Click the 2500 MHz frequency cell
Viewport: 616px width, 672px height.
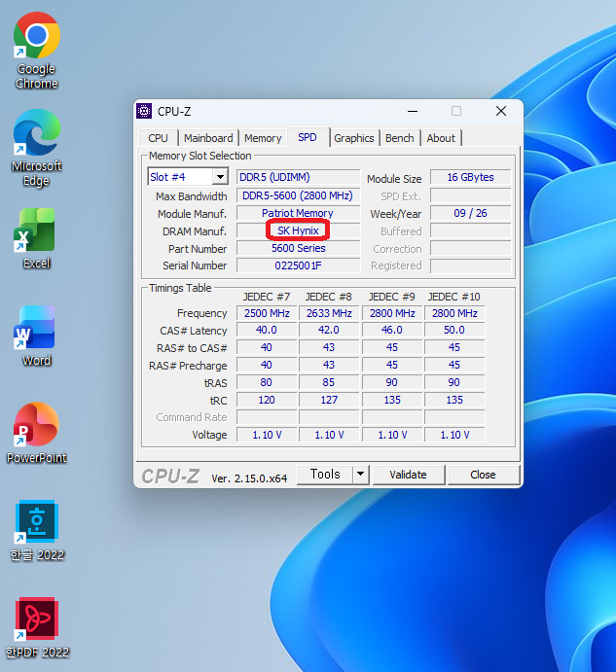pos(267,313)
